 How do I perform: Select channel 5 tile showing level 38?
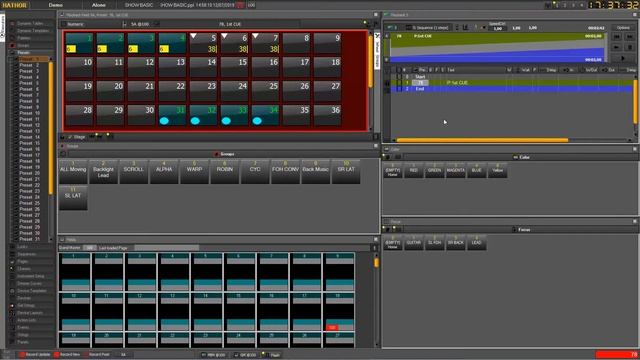tap(203, 43)
